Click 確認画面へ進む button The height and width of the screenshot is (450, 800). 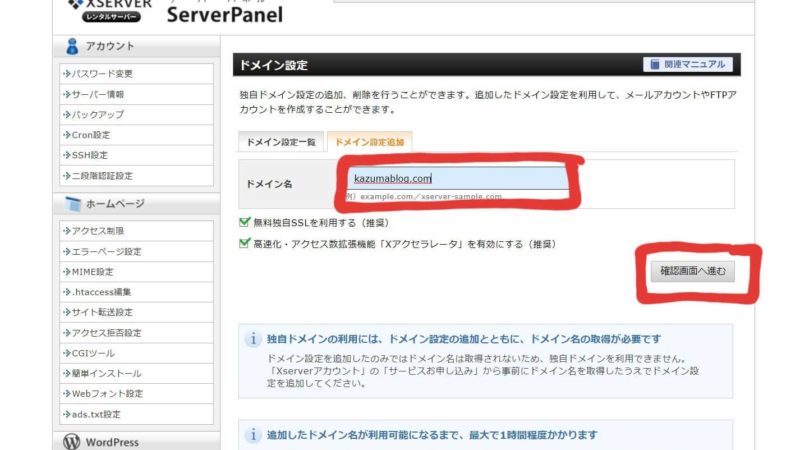[x=692, y=271]
